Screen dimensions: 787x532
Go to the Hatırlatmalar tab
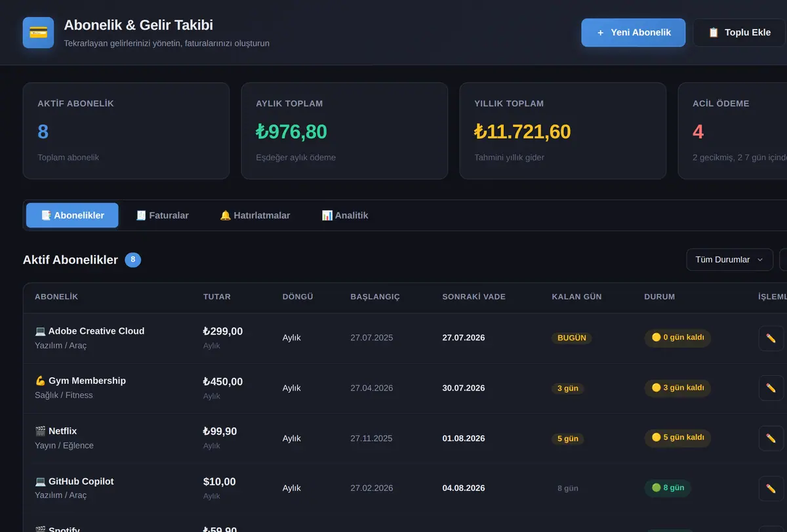click(x=254, y=215)
